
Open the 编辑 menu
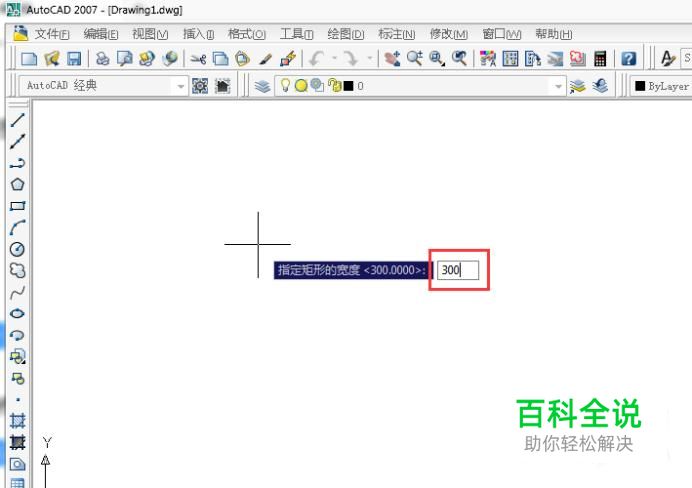click(101, 34)
